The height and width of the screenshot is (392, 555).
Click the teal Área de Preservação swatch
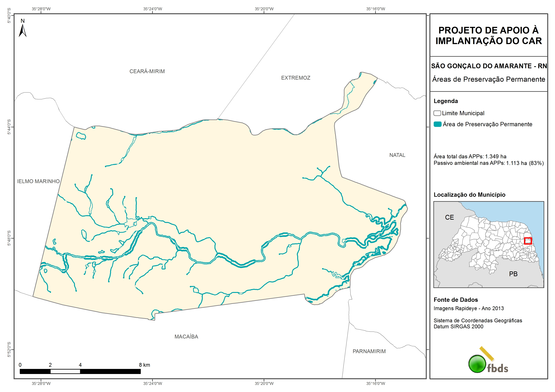(437, 124)
